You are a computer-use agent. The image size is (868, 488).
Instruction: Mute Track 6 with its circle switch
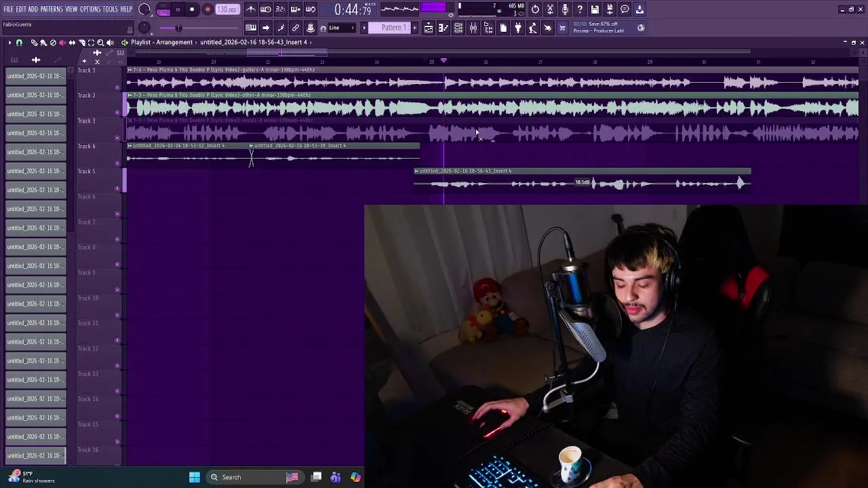(x=117, y=213)
